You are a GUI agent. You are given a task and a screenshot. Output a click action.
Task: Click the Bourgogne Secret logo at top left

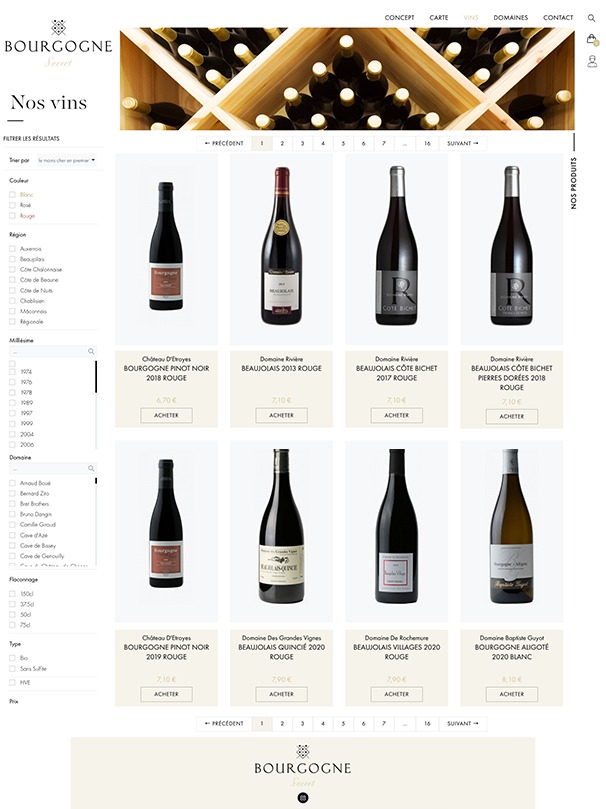click(x=58, y=44)
